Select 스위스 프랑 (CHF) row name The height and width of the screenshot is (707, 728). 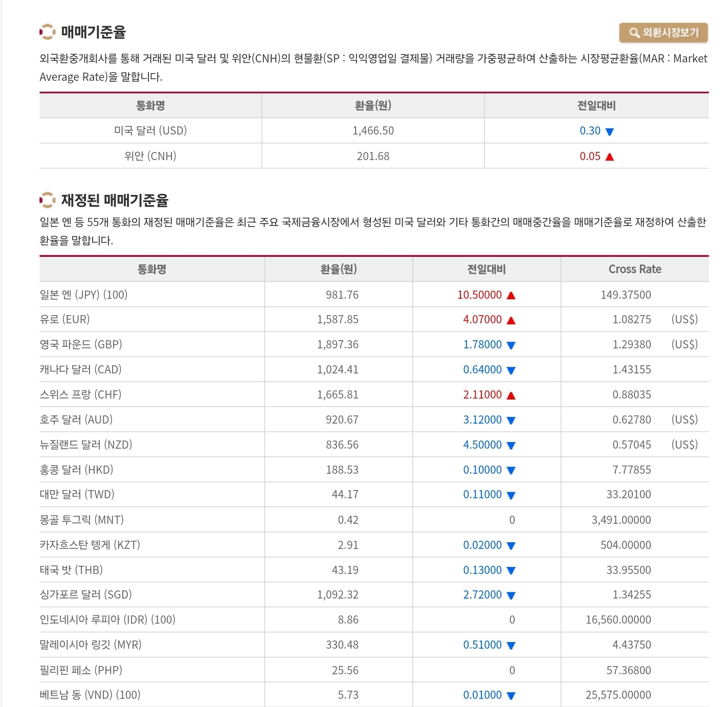(80, 394)
